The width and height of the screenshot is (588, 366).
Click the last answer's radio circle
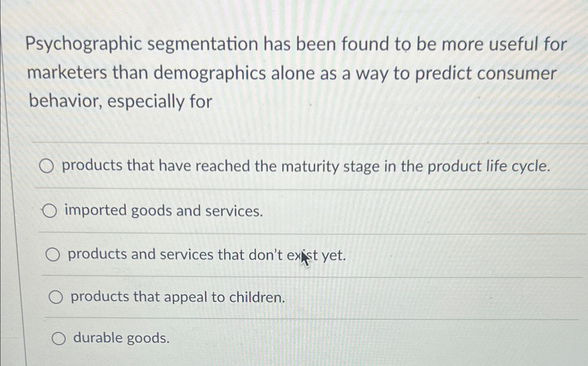(x=60, y=337)
